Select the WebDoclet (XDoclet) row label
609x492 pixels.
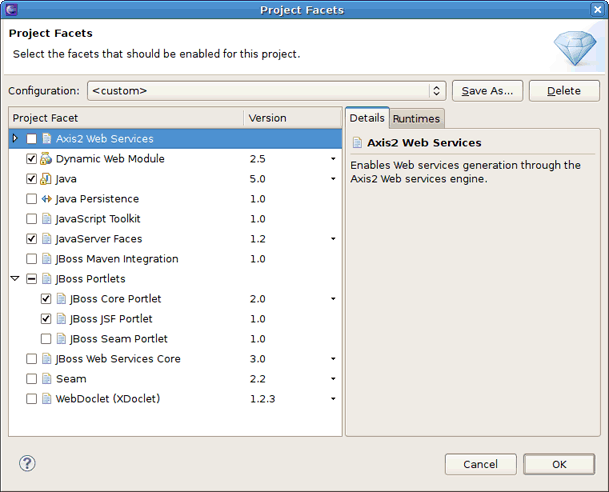coord(108,399)
